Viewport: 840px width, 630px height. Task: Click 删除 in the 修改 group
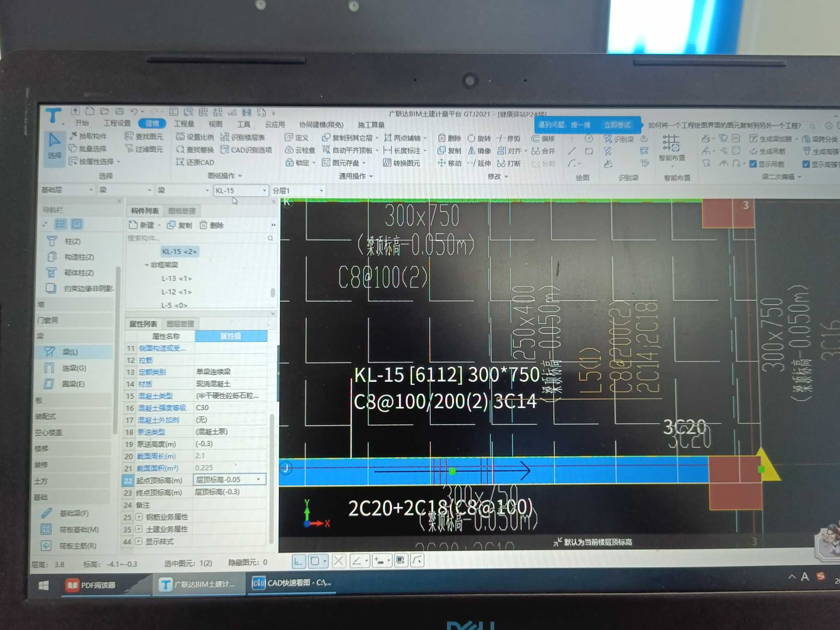click(450, 138)
